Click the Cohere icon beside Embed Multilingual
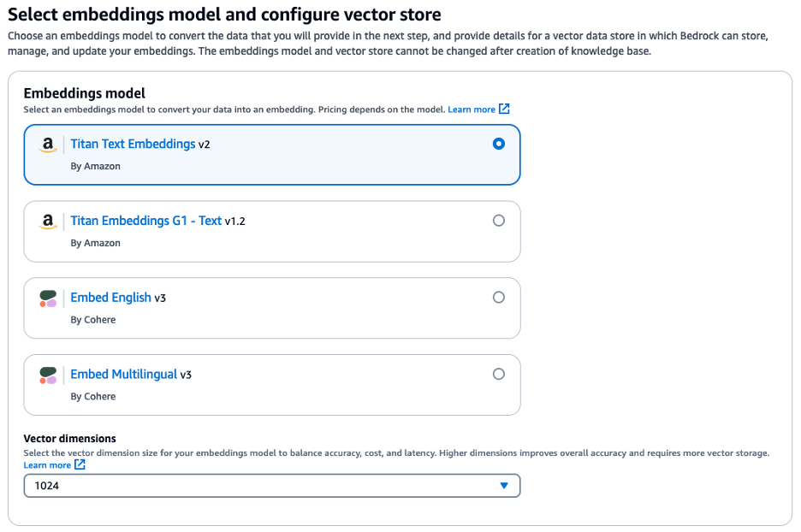The width and height of the screenshot is (801, 532). 48,374
